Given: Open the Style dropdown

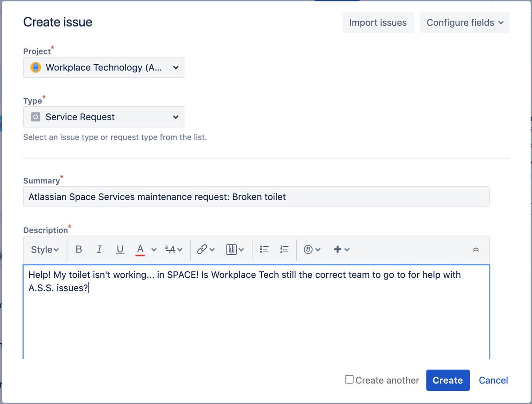Looking at the screenshot, I should coord(45,249).
